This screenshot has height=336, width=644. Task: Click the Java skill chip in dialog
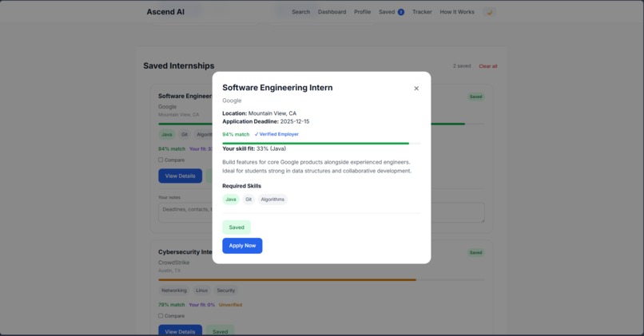[x=231, y=200]
